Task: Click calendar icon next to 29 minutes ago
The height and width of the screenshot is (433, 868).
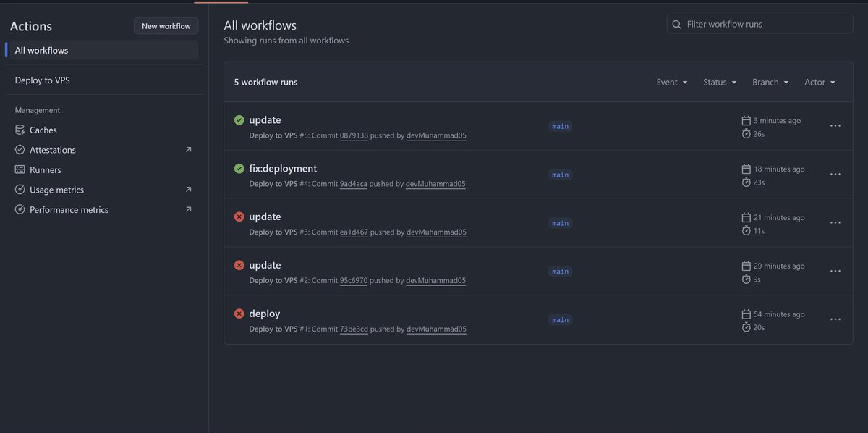Action: point(746,266)
